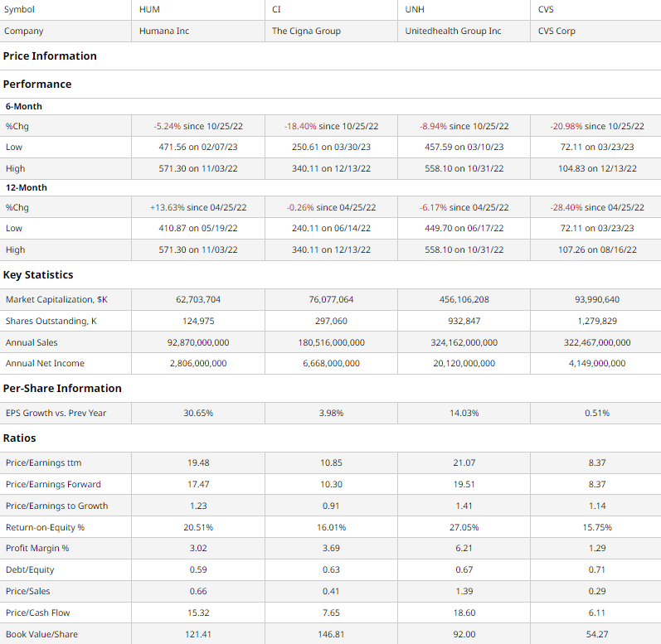Click shares outstanding value 297,060
This screenshot has height=644, width=661.
point(331,321)
